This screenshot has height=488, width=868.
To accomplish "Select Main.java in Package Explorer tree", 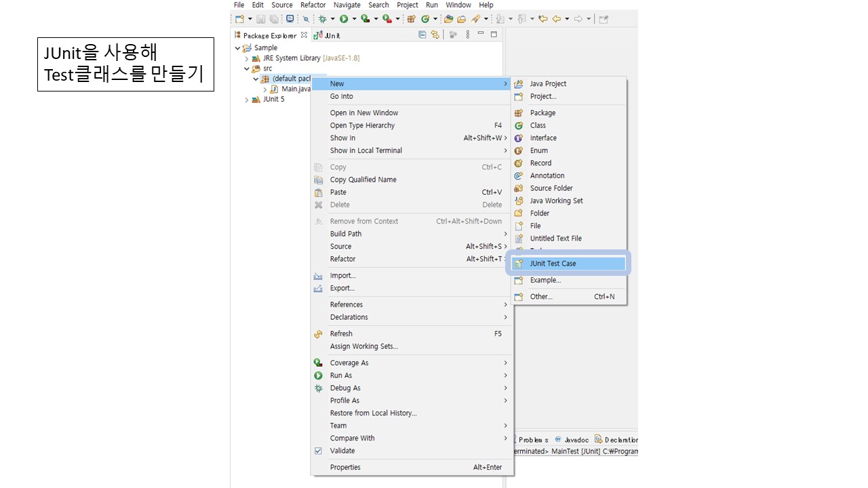I will point(290,89).
